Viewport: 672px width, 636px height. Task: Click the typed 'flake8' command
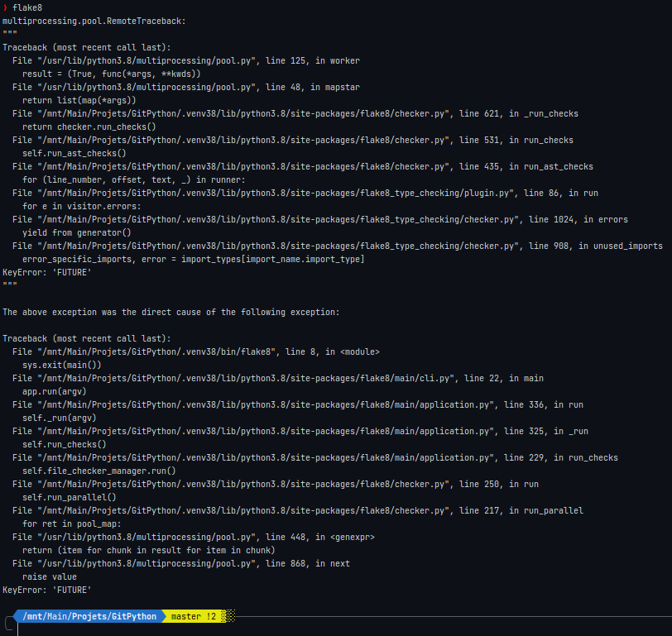[27, 7]
